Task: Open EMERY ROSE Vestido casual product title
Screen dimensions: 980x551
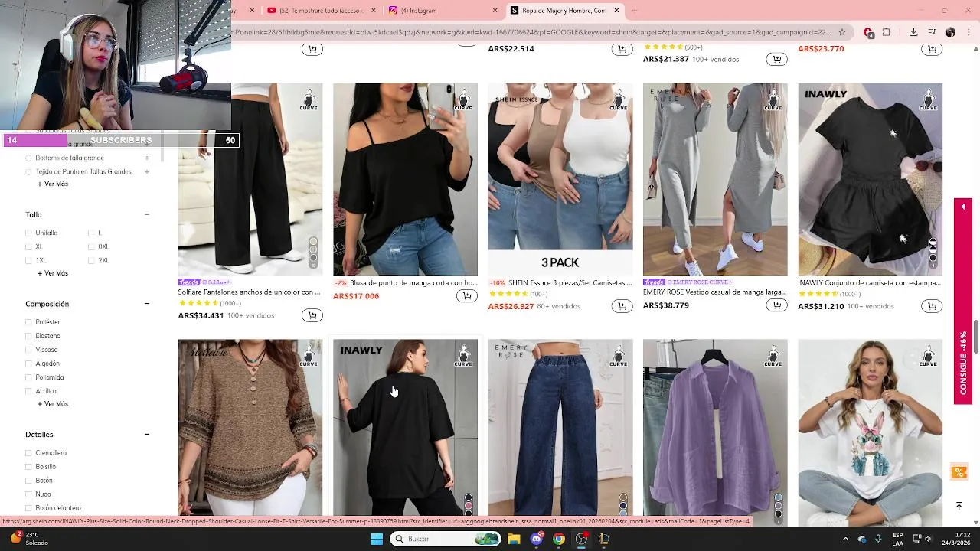Action: (x=714, y=292)
